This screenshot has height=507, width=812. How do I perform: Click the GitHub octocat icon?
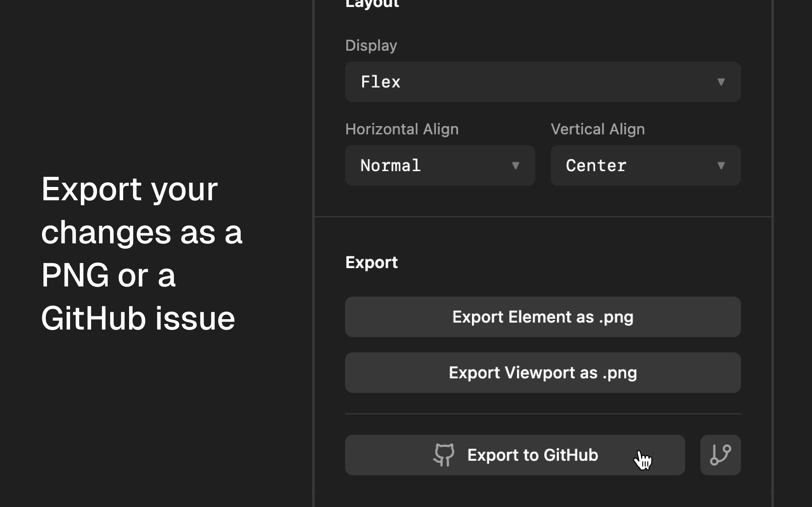point(444,455)
